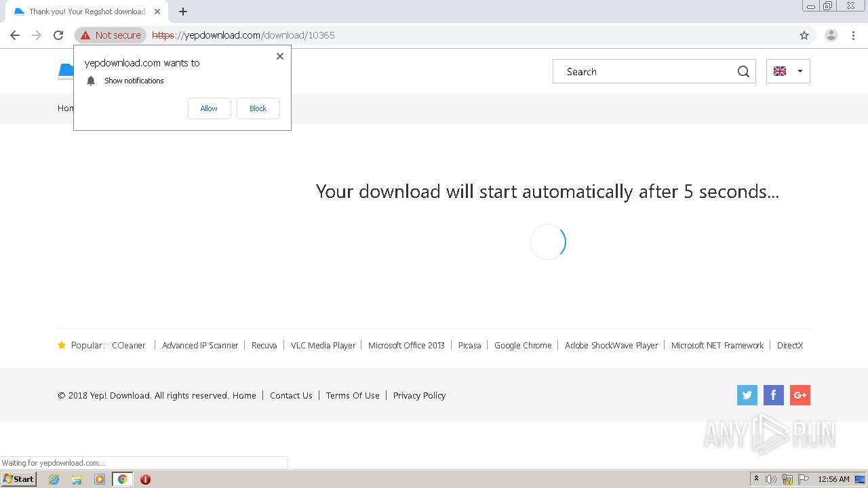Open VLC Media Player link
868x488 pixels.
point(323,345)
